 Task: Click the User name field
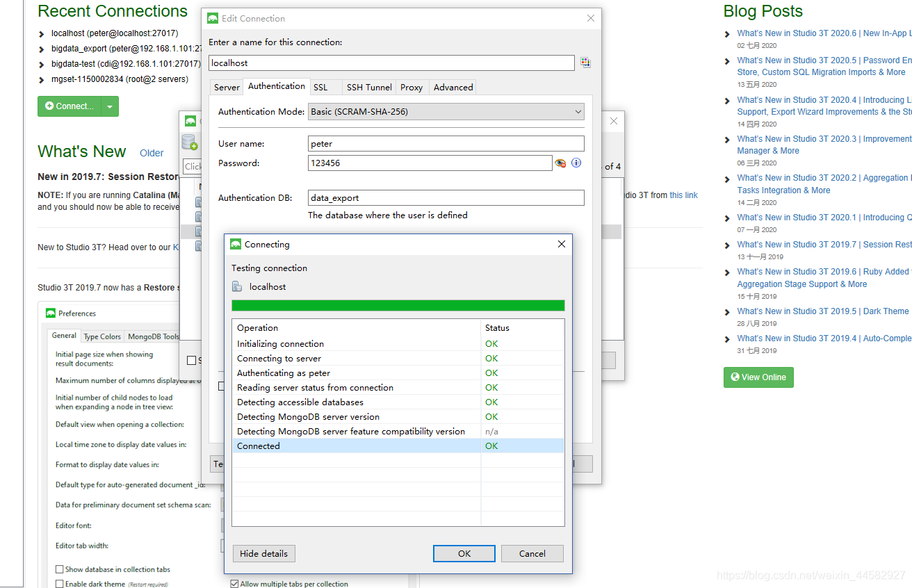click(446, 144)
